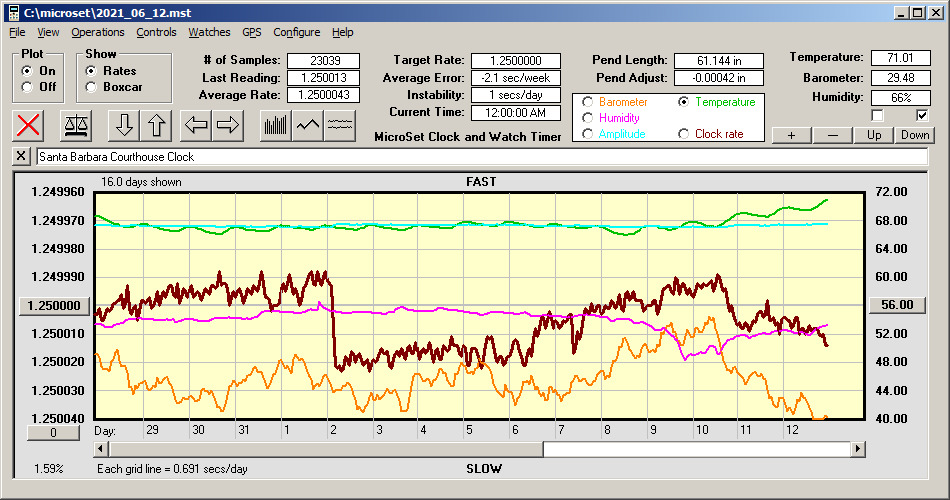
Task: Click the right arrow toolbar button
Action: pyautogui.click(x=228, y=125)
